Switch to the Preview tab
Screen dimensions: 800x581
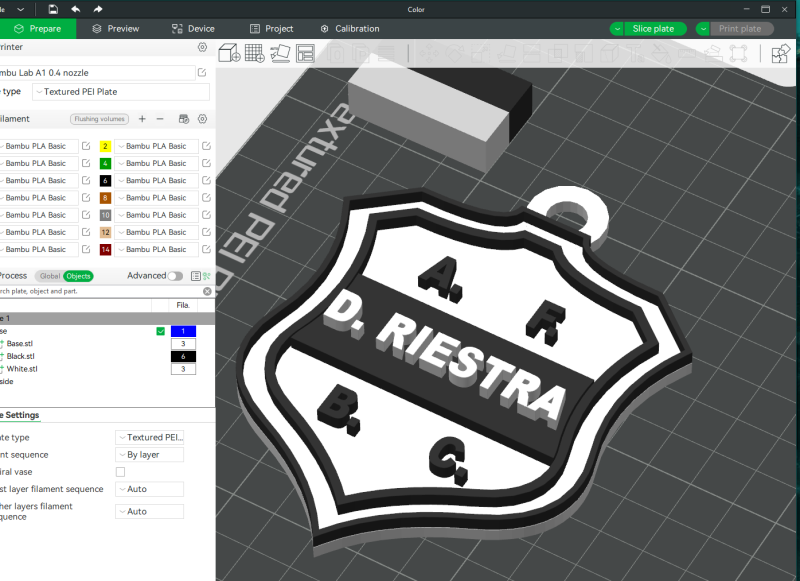pos(115,29)
